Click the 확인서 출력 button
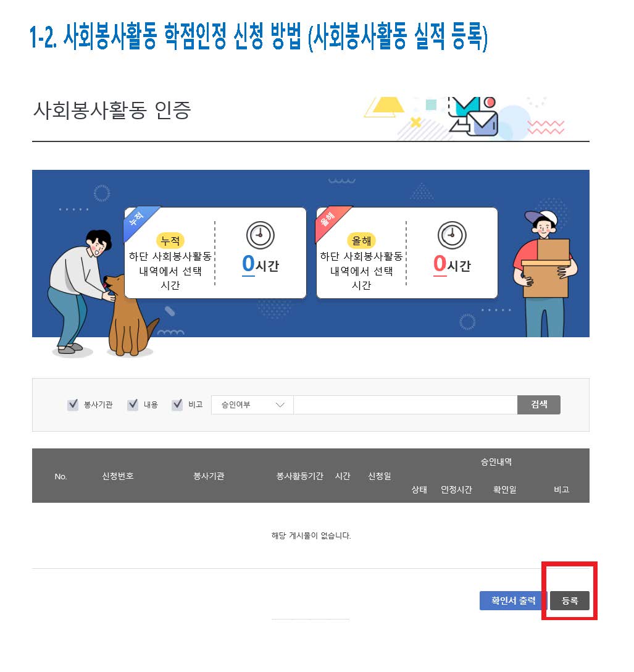 click(x=513, y=600)
